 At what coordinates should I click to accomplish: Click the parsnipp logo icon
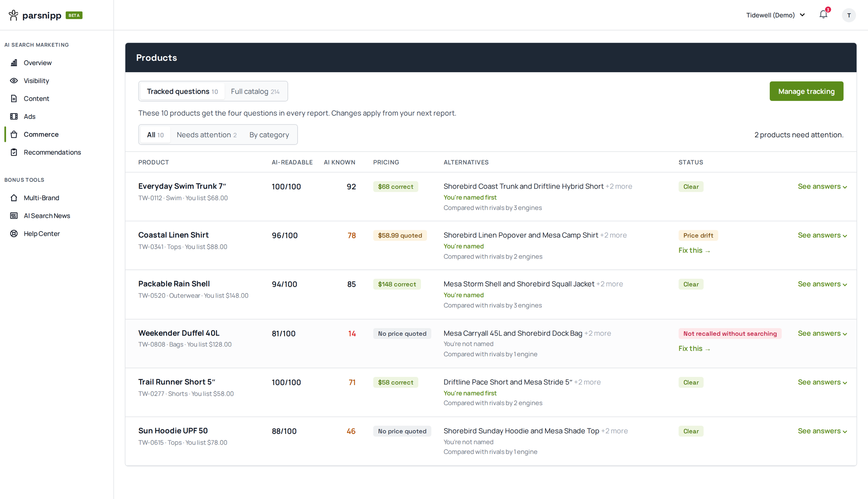tap(13, 15)
